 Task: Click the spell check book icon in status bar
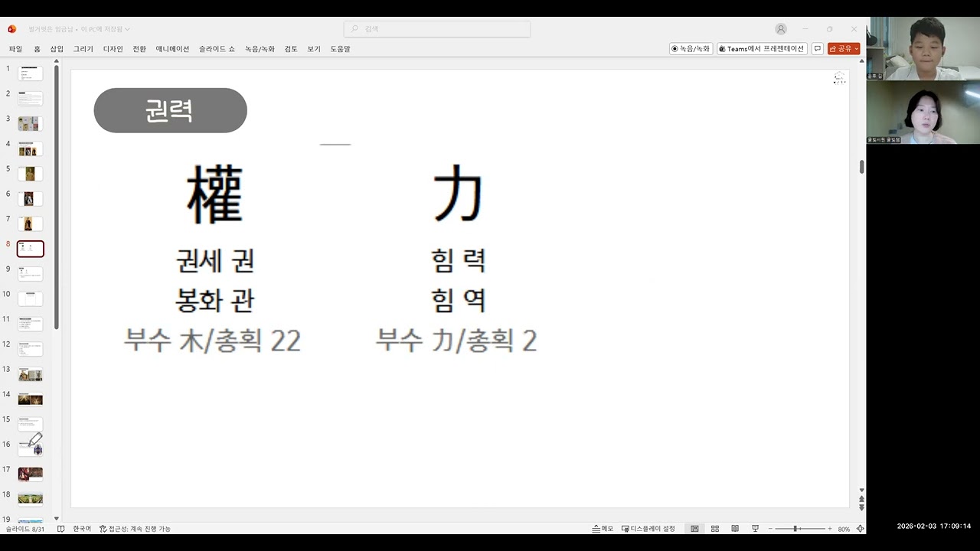(x=61, y=529)
